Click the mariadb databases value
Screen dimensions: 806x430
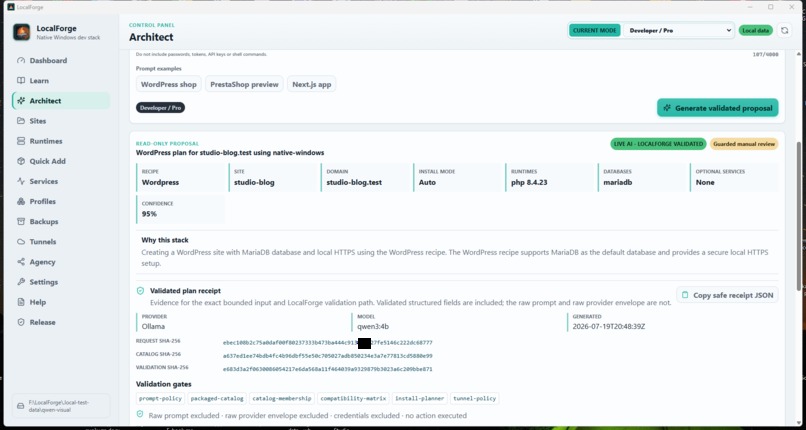(x=618, y=182)
